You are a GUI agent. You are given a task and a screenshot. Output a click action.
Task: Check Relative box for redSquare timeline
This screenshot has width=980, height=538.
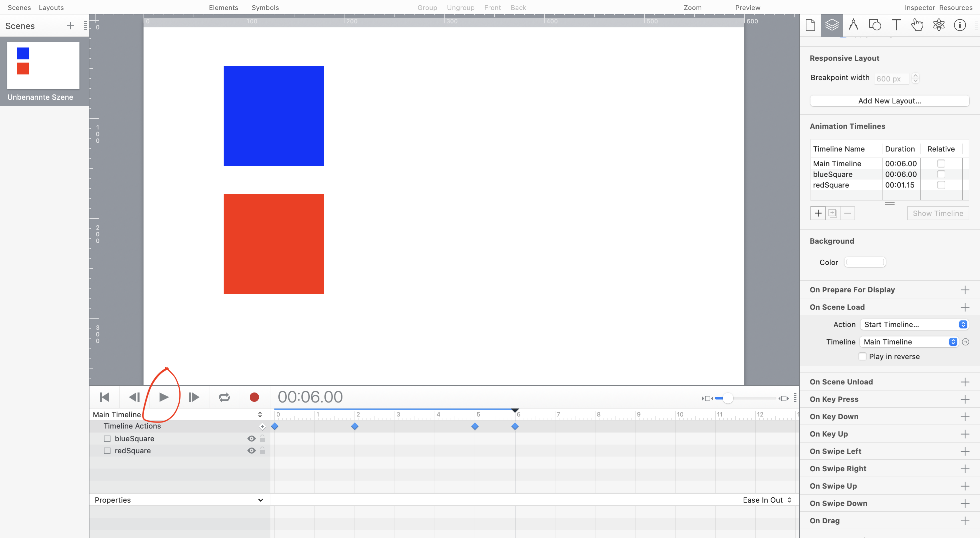coord(941,185)
